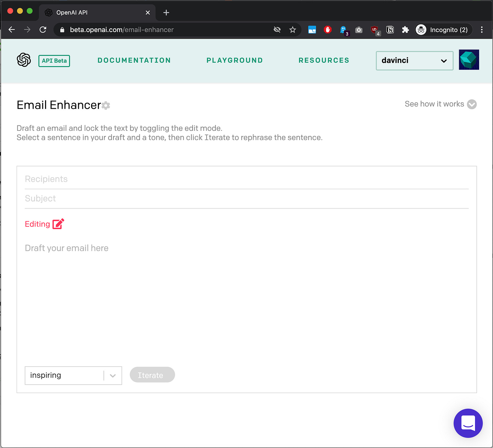
Task: Bookmark page with the star icon
Action: pos(293,30)
